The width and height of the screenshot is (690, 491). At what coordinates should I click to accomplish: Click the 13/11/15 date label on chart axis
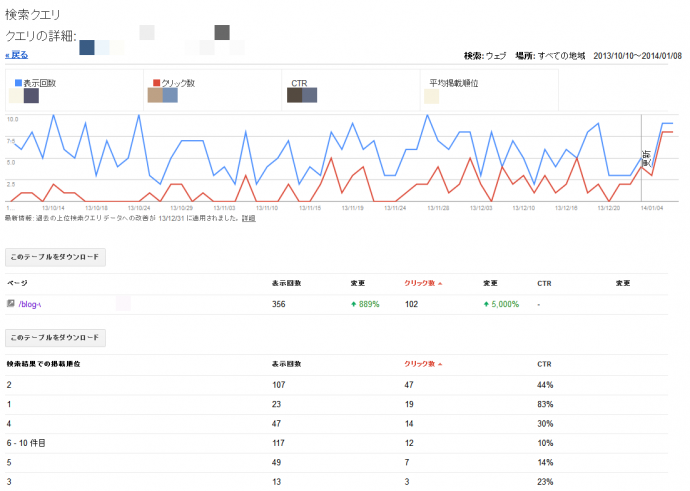click(x=310, y=208)
